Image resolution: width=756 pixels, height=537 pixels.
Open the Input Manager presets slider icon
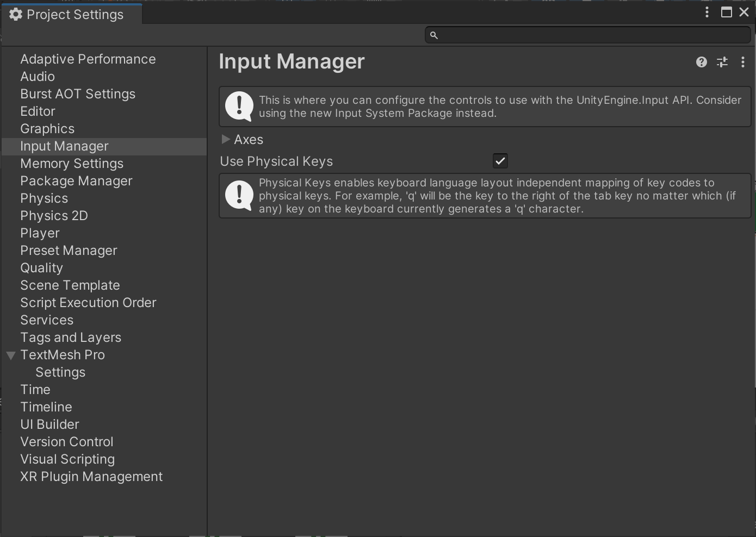click(x=722, y=62)
